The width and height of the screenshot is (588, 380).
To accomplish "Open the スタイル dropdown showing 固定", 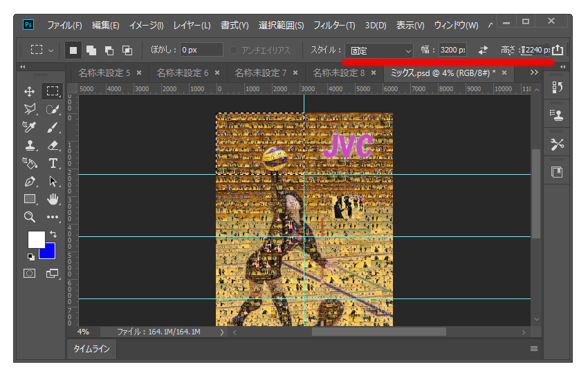I will [379, 50].
